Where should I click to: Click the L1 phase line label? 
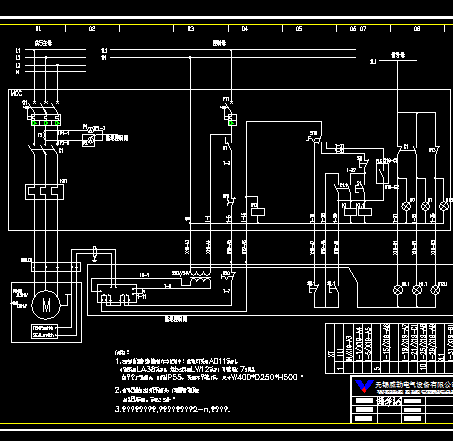(x=18, y=50)
